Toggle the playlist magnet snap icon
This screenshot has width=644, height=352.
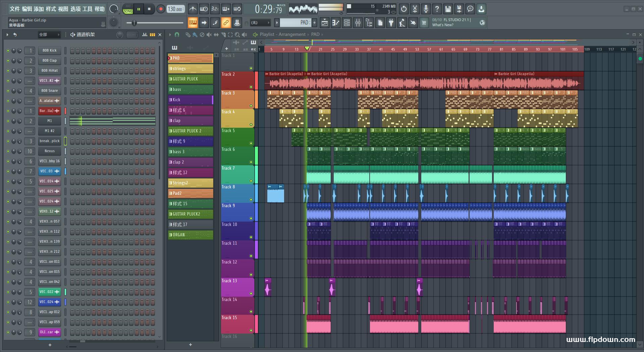tap(177, 35)
